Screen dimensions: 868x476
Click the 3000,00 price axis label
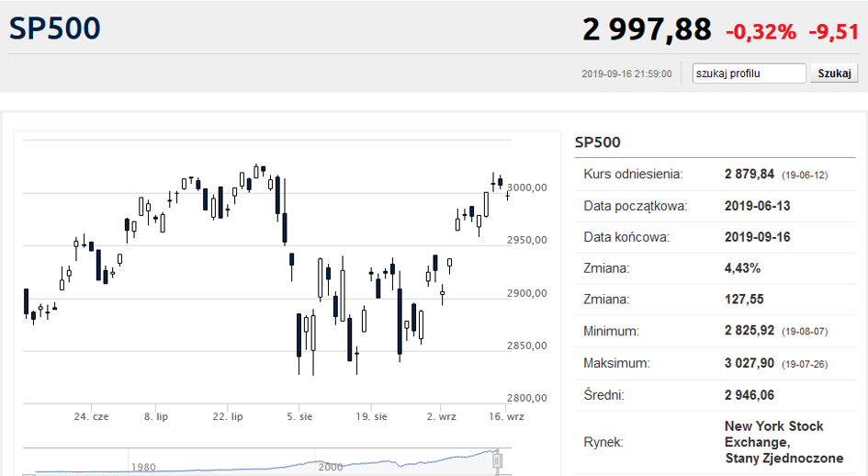tap(527, 187)
